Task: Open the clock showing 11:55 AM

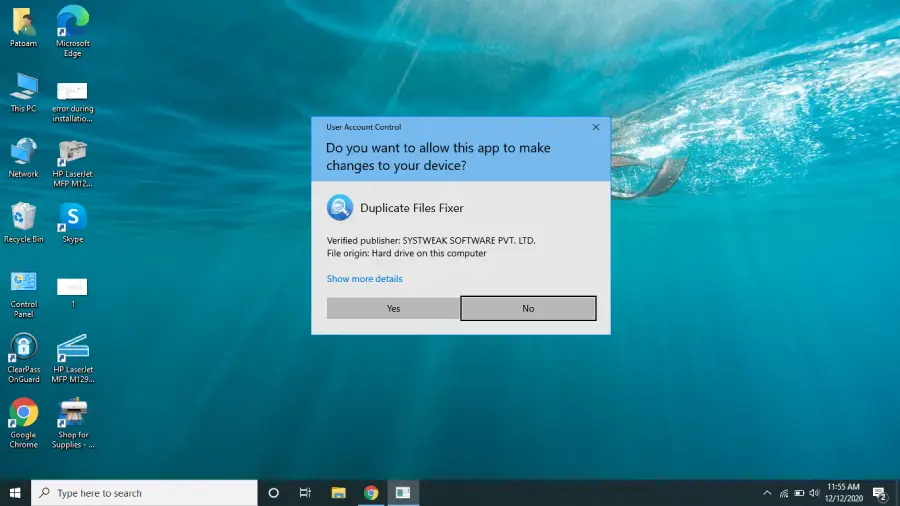Action: click(844, 493)
